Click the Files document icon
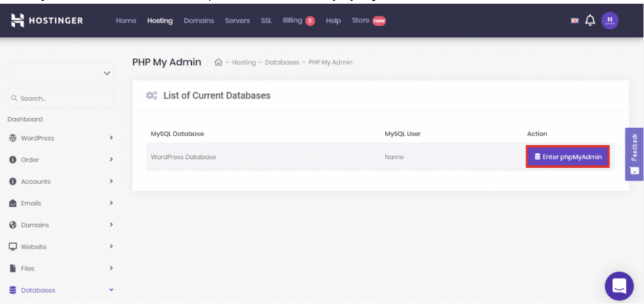This screenshot has width=644, height=304. (13, 268)
